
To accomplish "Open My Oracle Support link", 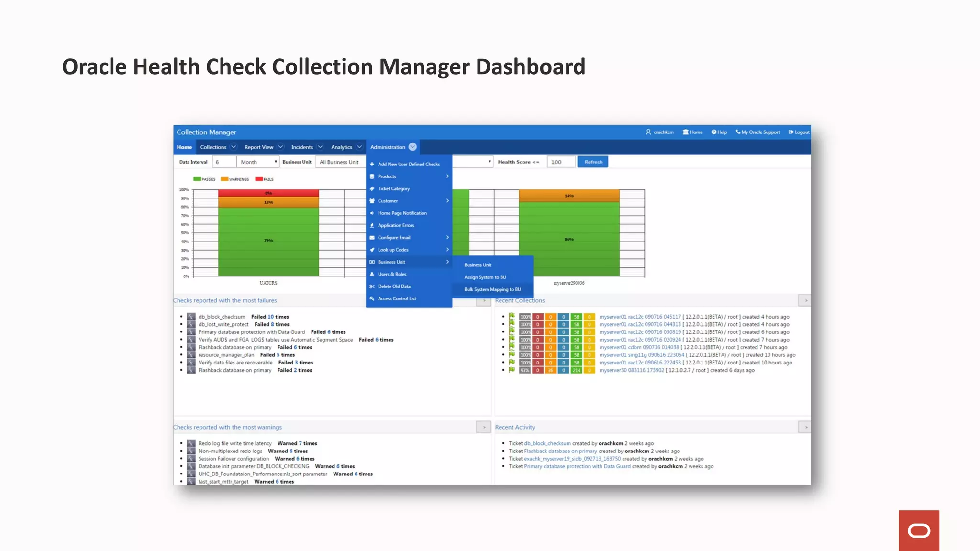I will [757, 132].
